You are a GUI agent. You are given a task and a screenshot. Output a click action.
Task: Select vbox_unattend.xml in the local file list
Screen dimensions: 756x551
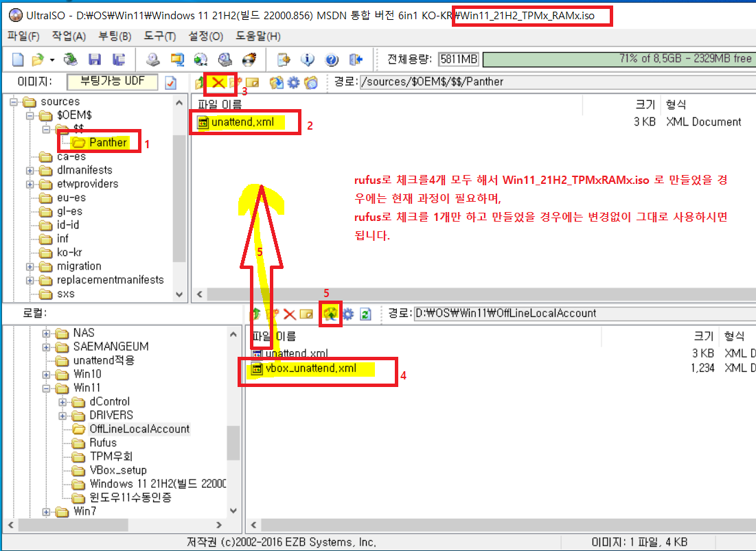[x=311, y=368]
